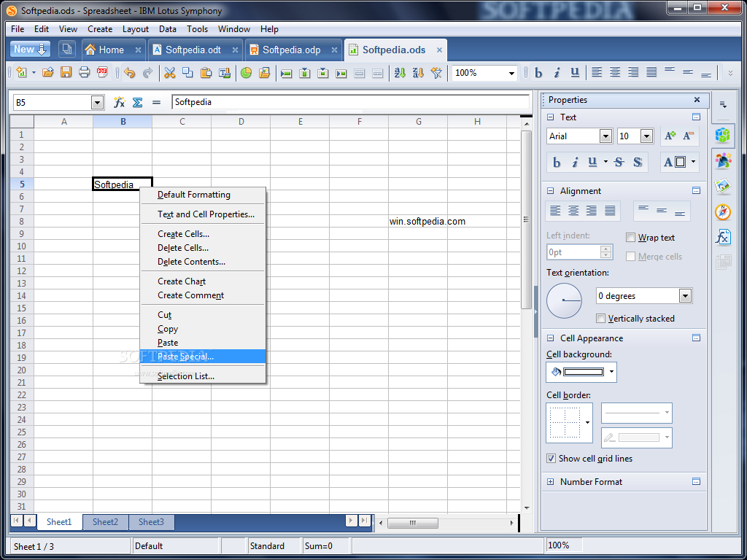
Task: Switch to the Sheet2 tab
Action: click(105, 522)
